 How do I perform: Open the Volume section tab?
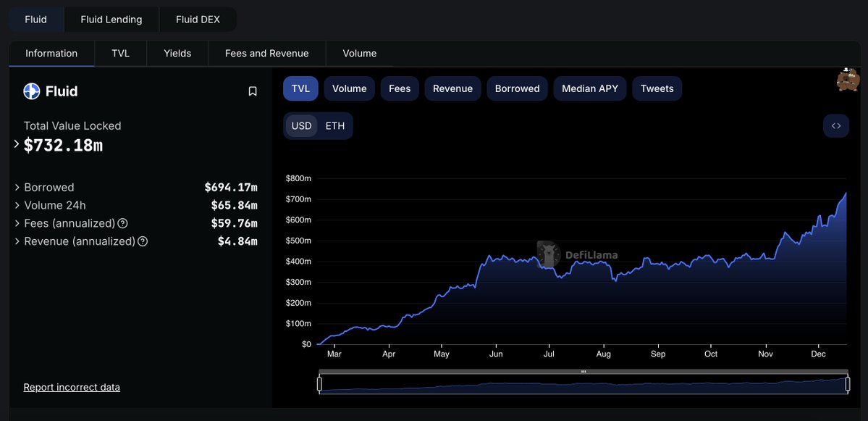tap(359, 53)
